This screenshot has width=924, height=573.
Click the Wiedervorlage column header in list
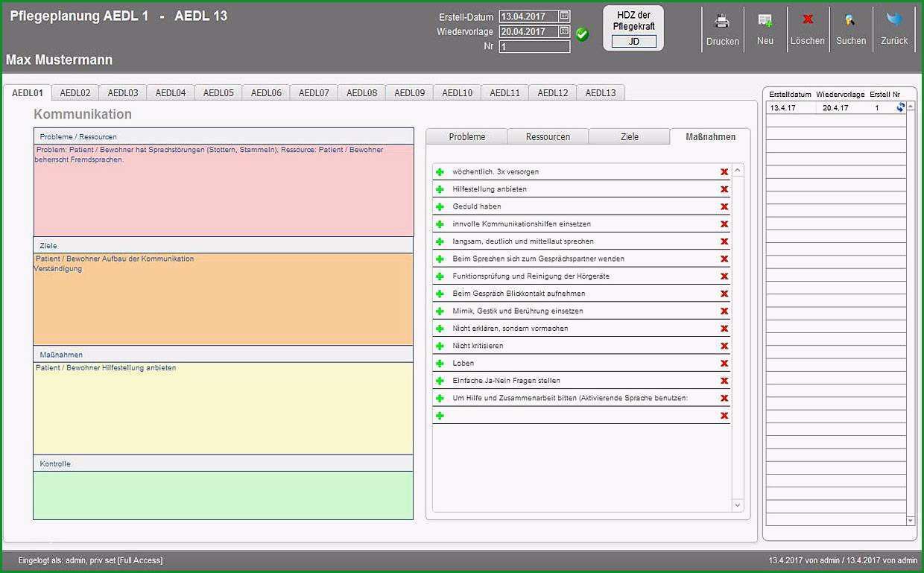[841, 95]
